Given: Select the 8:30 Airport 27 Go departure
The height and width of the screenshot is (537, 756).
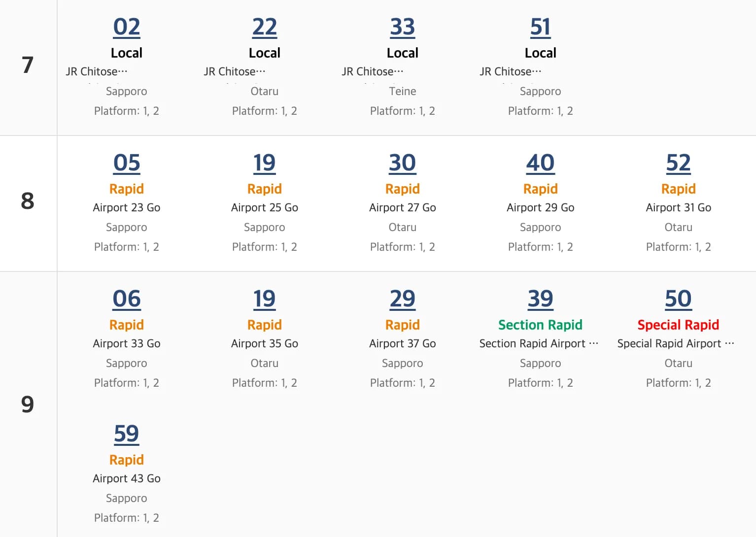Looking at the screenshot, I should coord(403,163).
